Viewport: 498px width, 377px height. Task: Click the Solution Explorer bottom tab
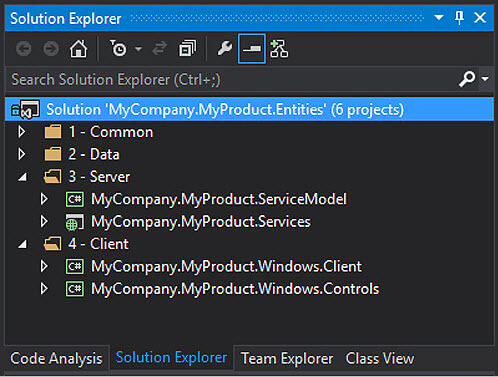(x=172, y=358)
